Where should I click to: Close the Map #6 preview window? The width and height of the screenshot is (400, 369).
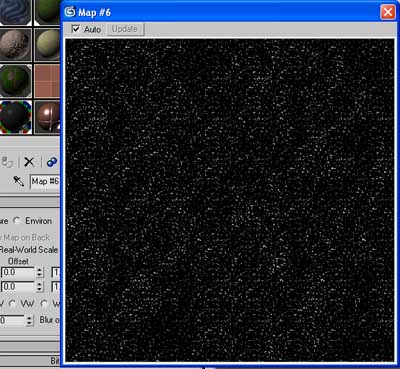[388, 12]
